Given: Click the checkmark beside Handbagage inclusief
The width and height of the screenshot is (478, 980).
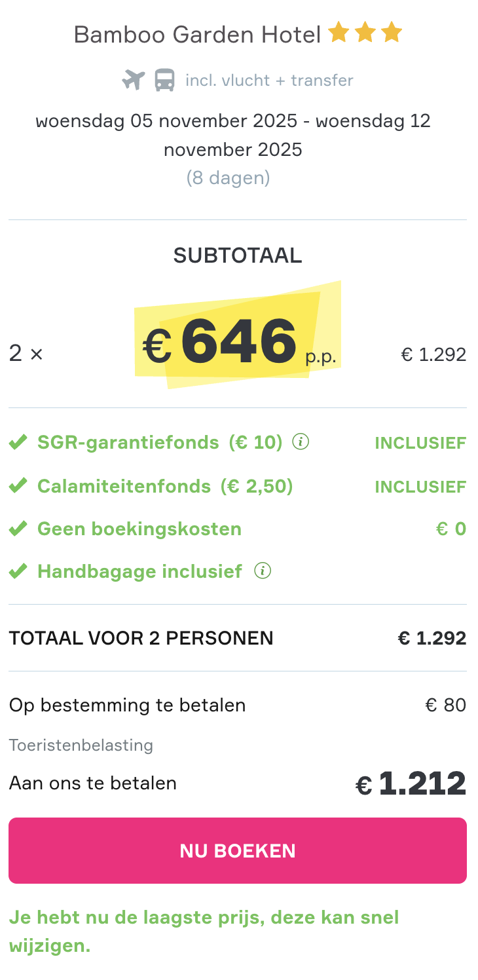Looking at the screenshot, I should point(18,570).
